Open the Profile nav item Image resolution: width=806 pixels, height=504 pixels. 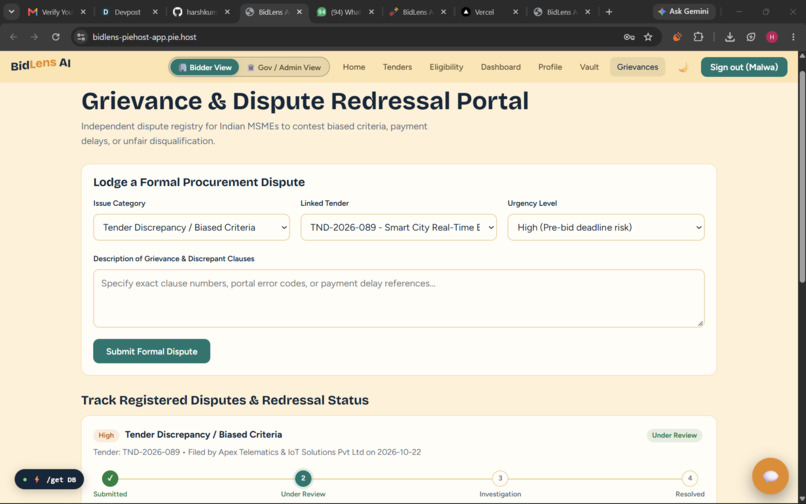click(550, 67)
